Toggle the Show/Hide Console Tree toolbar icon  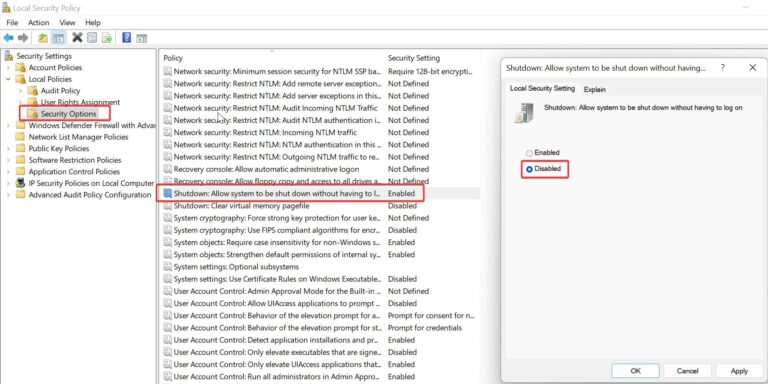[x=58, y=38]
